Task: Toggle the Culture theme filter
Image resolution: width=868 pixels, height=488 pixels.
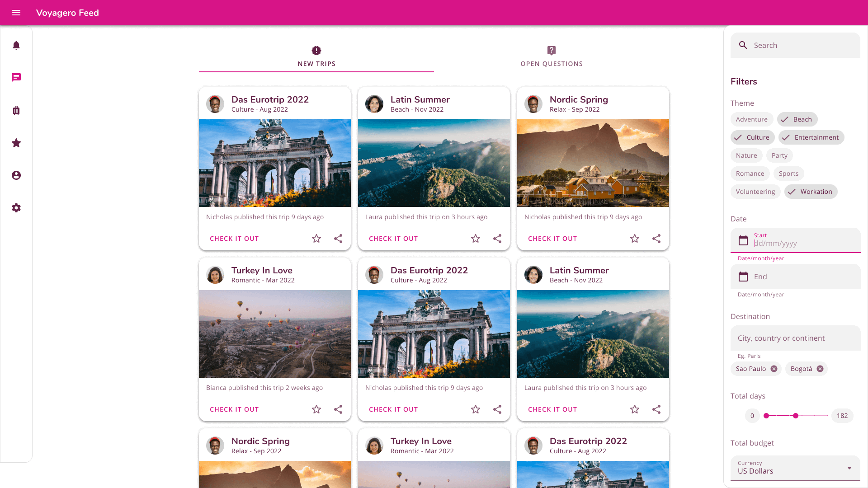Action: [752, 137]
